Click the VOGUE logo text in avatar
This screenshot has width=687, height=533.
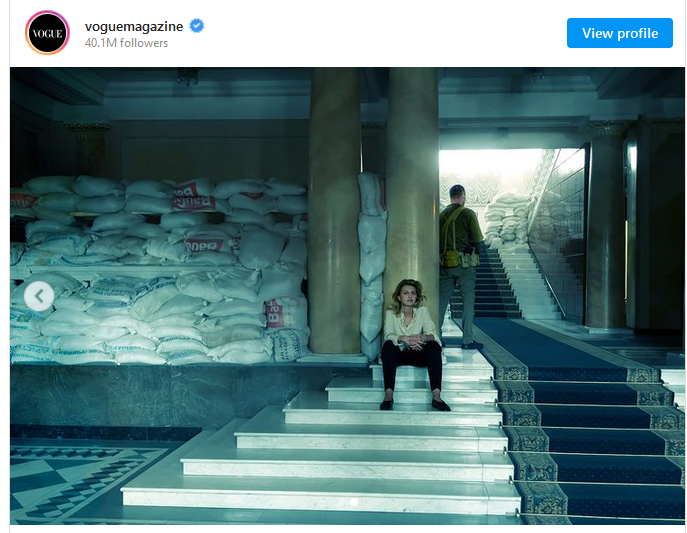(47, 33)
